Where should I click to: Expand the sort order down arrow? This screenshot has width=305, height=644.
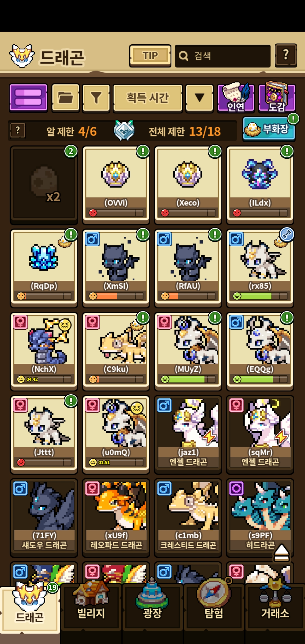point(199,98)
